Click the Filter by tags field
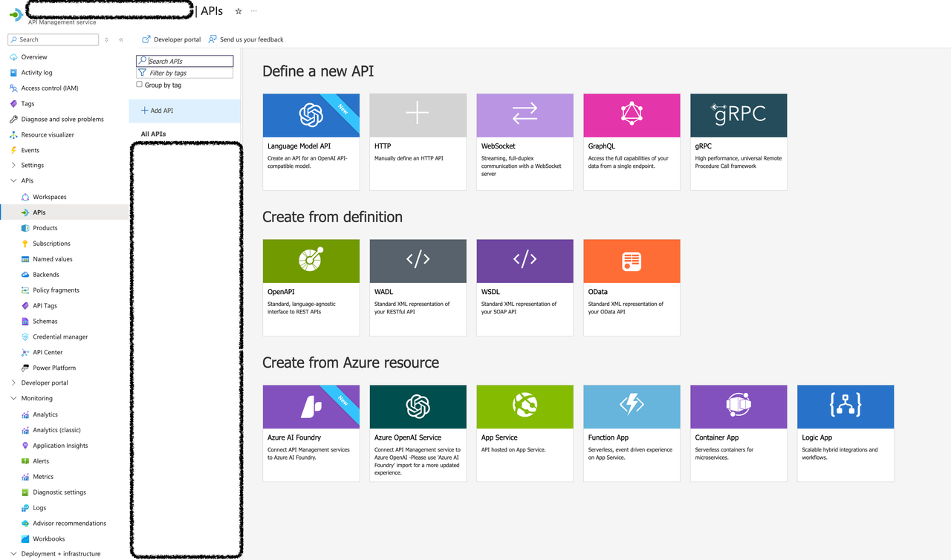The width and height of the screenshot is (951, 560). point(185,73)
